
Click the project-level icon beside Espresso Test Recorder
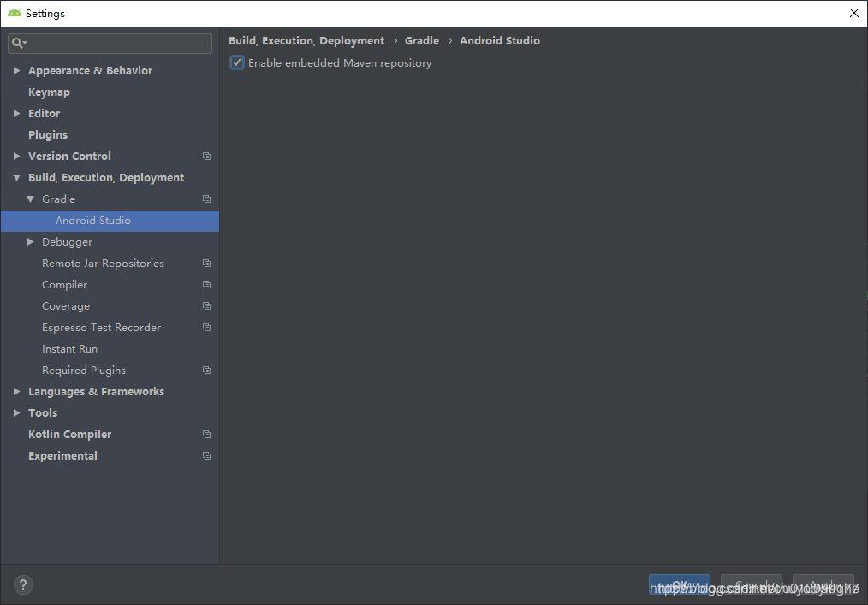click(206, 328)
